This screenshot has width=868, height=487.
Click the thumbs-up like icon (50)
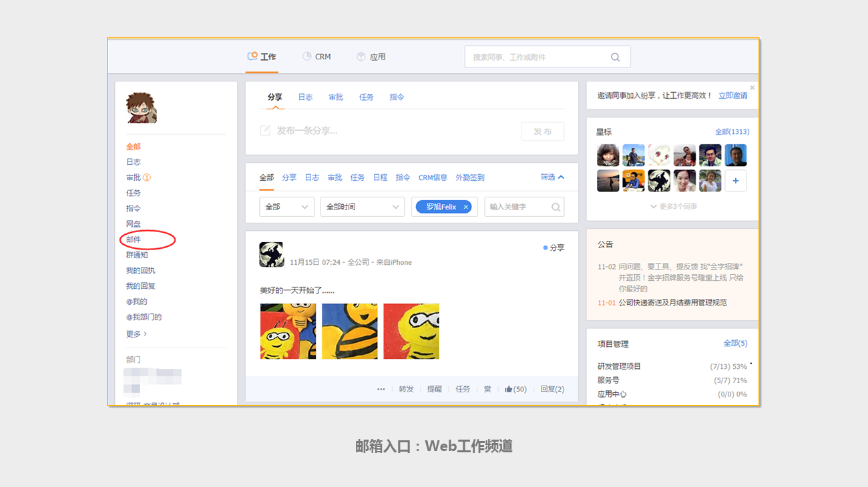click(509, 389)
